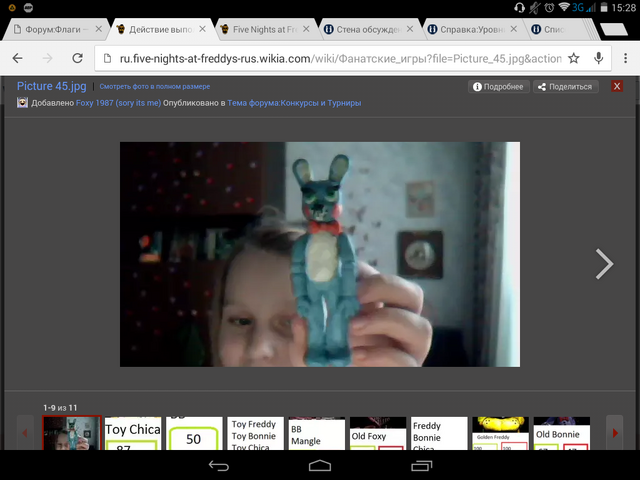This screenshot has height=480, width=640.
Task: Close the Форум:Флаги tab
Action: coord(99,29)
